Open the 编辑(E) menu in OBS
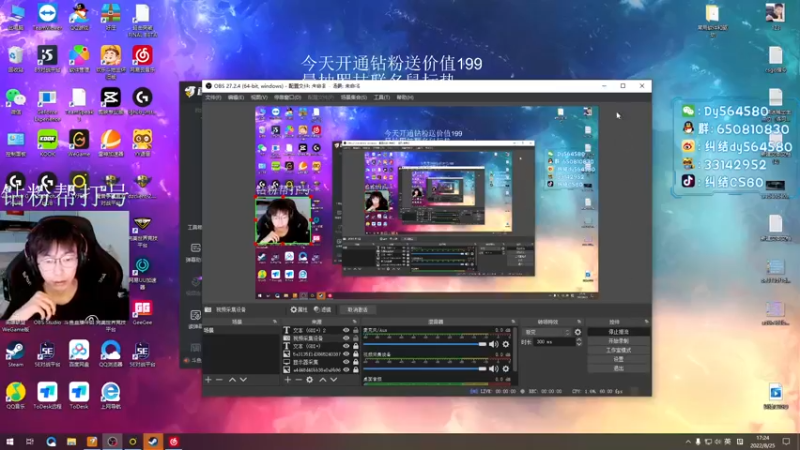Image resolution: width=800 pixels, height=450 pixels. [236, 97]
